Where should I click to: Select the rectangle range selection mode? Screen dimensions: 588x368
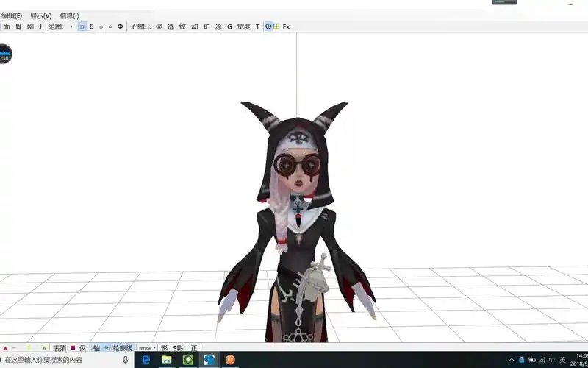point(82,26)
